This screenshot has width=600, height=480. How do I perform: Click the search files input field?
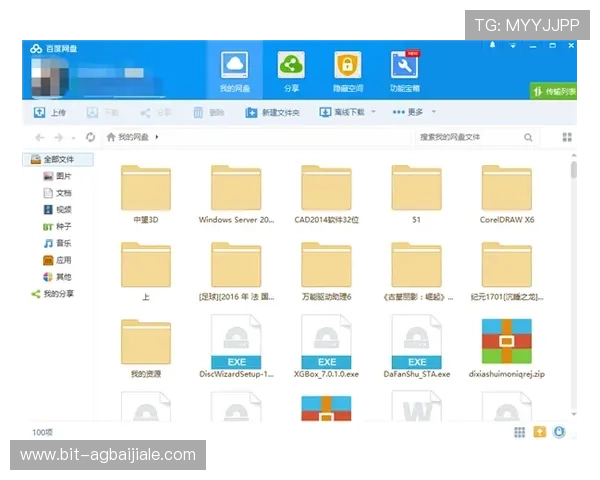click(x=470, y=137)
